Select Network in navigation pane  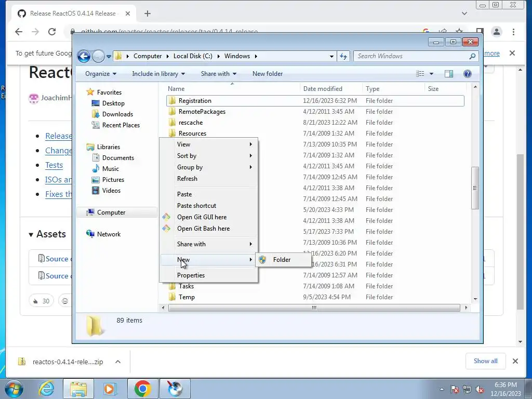click(x=109, y=234)
